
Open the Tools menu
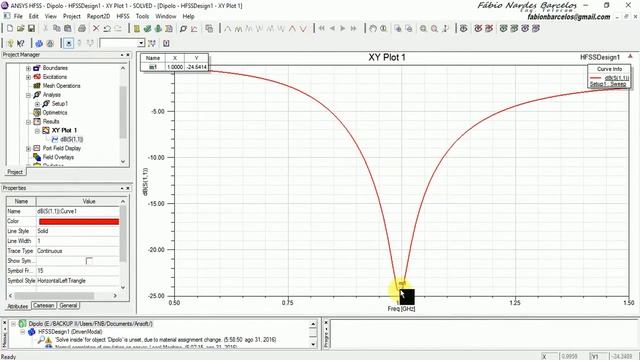tap(142, 16)
